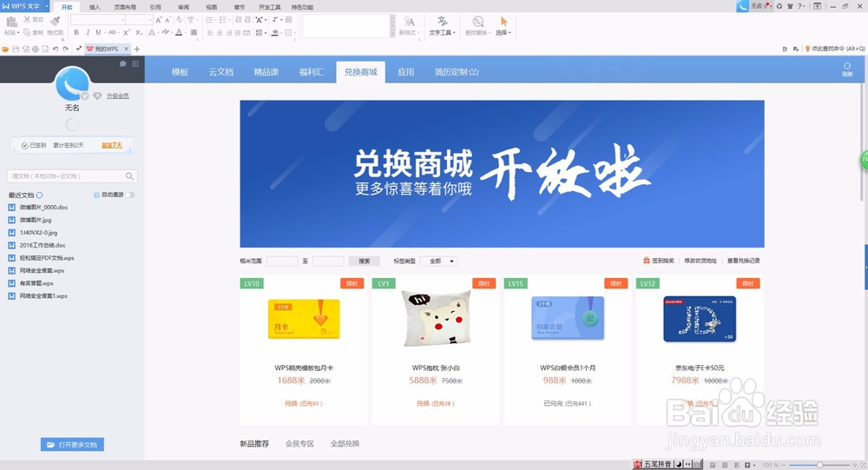The image size is (868, 470).
Task: Click the chat bubble icon in sidebar header
Action: click(123, 63)
